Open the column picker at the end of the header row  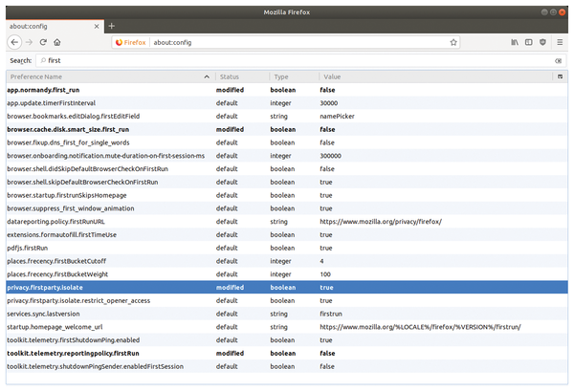point(560,76)
